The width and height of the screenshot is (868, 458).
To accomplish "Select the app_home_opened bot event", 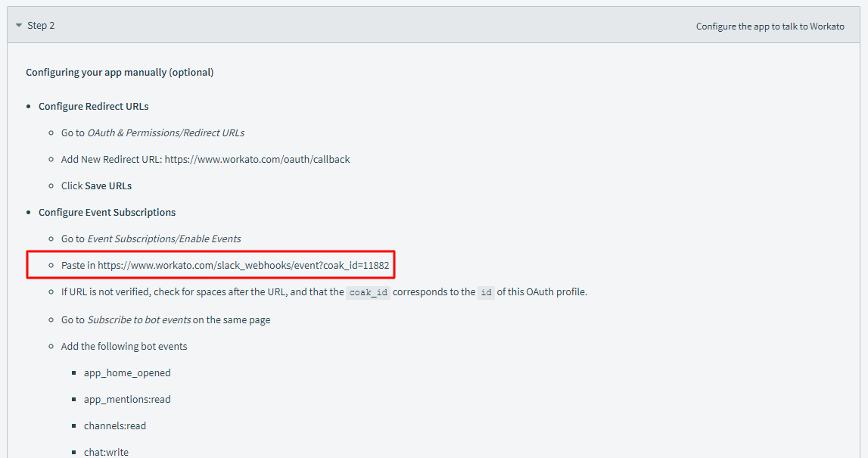I will click(x=127, y=373).
